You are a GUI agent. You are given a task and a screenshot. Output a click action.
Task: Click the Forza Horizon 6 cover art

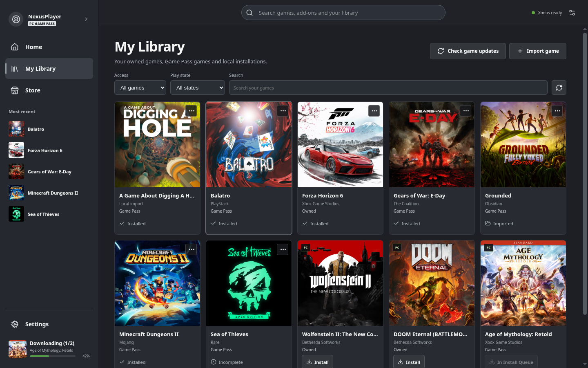[x=341, y=145]
